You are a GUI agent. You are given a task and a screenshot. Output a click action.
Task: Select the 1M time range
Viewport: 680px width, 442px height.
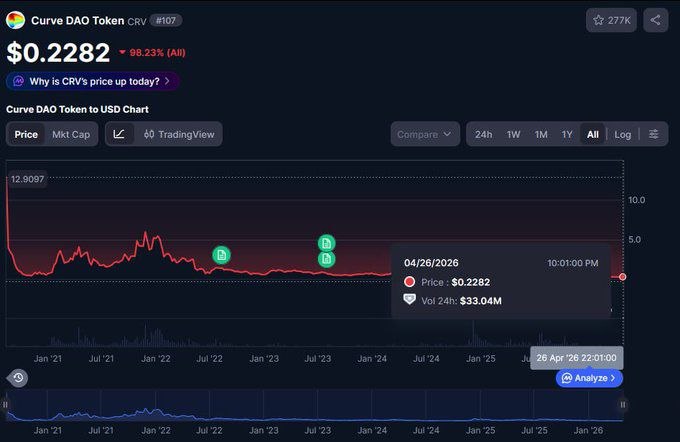click(541, 134)
